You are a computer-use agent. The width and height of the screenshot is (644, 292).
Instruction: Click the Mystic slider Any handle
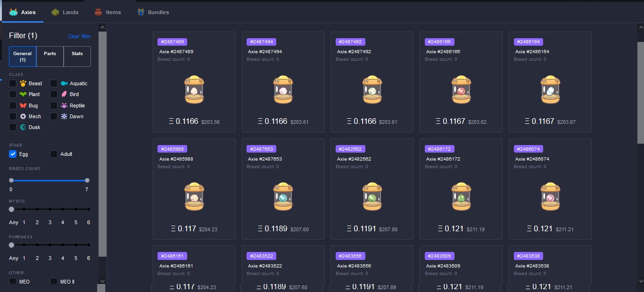[11, 209]
